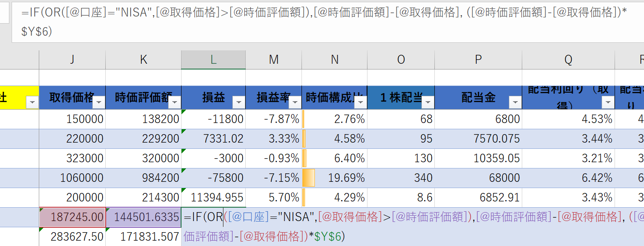Open filter dropdown for 配当利回り（取得） column
The image size is (644, 246).
(608, 102)
